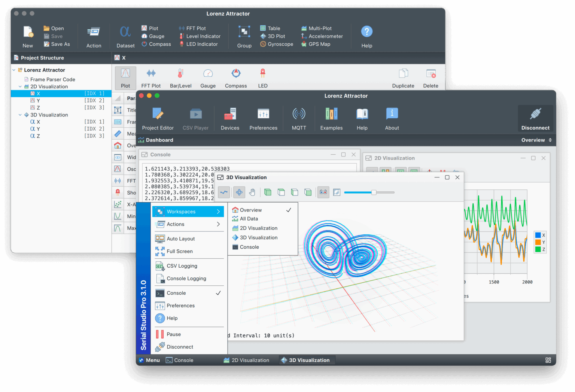
Task: Duplicate the X dataset using the Duplicate icon
Action: [403, 77]
